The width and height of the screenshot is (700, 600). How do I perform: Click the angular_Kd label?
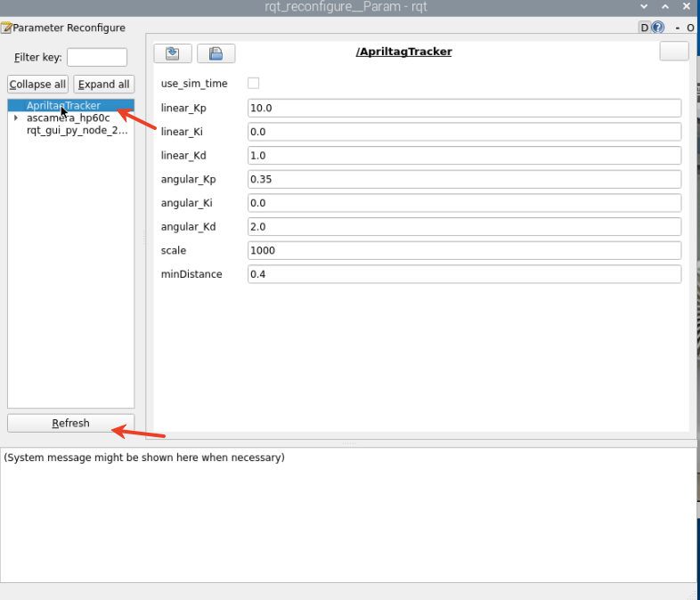coord(189,227)
